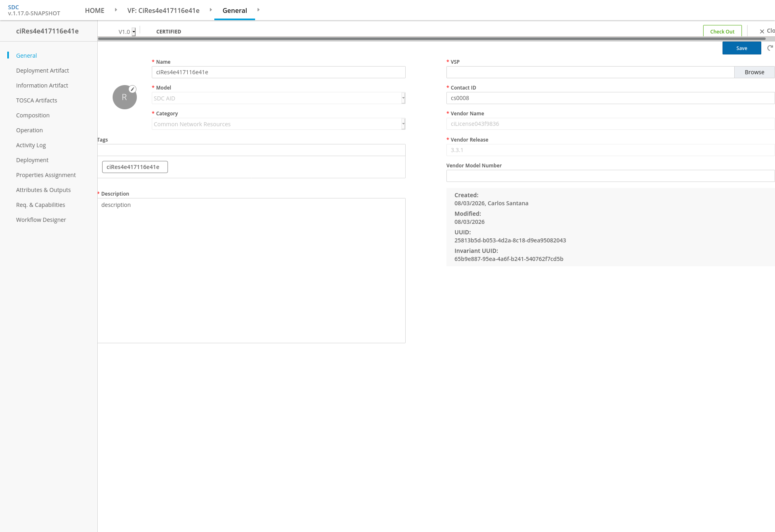Click the Created date 08/03/2026, Carlos Santana

[x=491, y=203]
